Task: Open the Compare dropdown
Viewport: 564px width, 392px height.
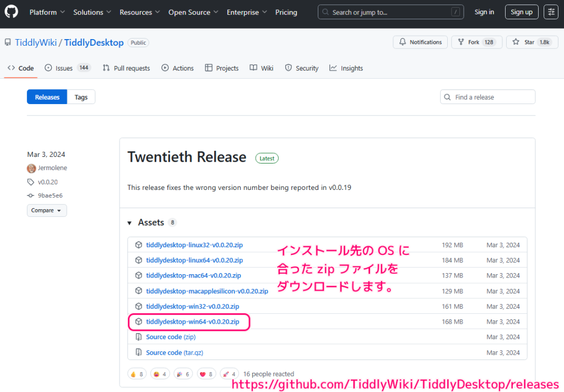Action: point(47,210)
